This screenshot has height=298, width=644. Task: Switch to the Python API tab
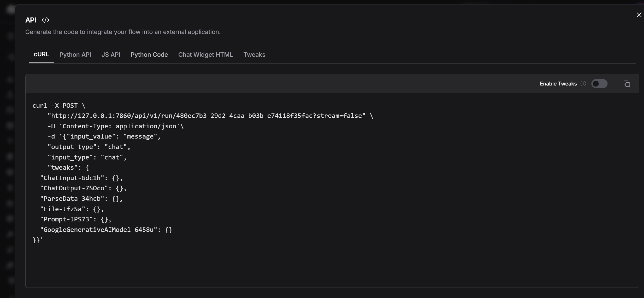pyautogui.click(x=75, y=55)
